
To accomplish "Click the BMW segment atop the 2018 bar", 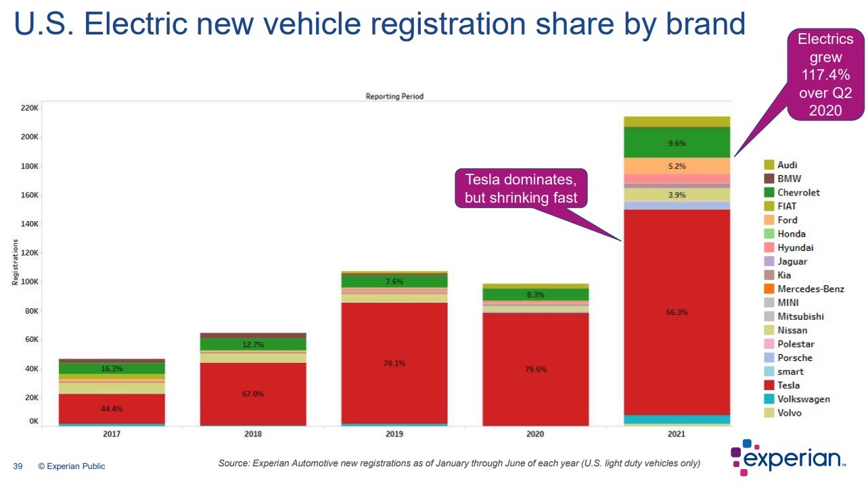I will (253, 335).
